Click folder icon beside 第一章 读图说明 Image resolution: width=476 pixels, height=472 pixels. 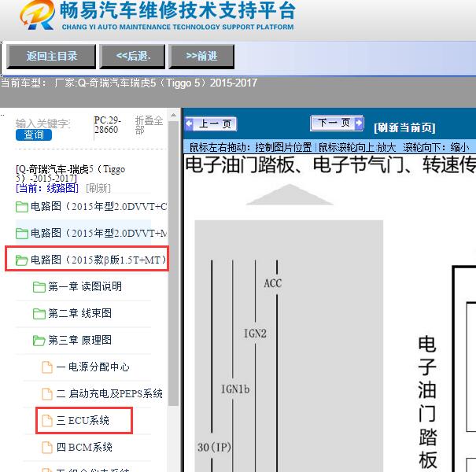[x=39, y=287]
